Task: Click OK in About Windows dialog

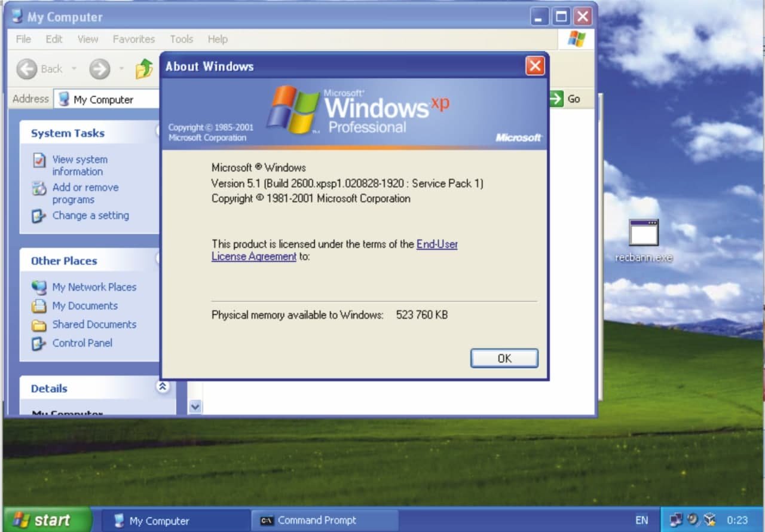Action: pos(504,358)
